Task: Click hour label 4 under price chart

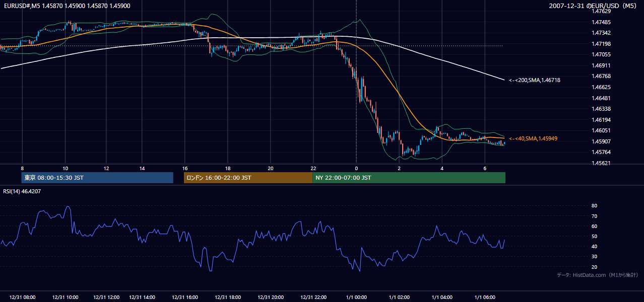Action: (x=442, y=168)
